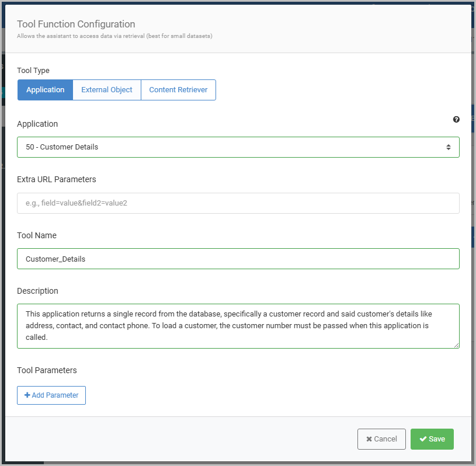Focus the Extra URL Parameters field
Image resolution: width=476 pixels, height=466 pixels.
click(238, 203)
